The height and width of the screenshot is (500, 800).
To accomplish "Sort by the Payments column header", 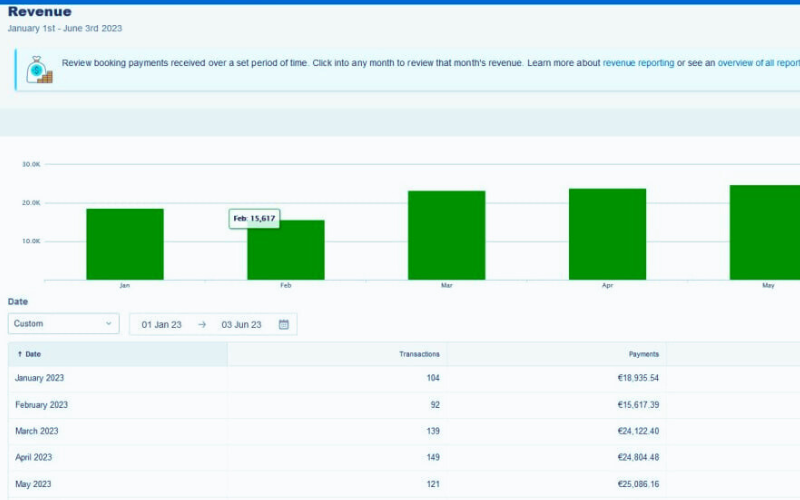I will (x=643, y=354).
